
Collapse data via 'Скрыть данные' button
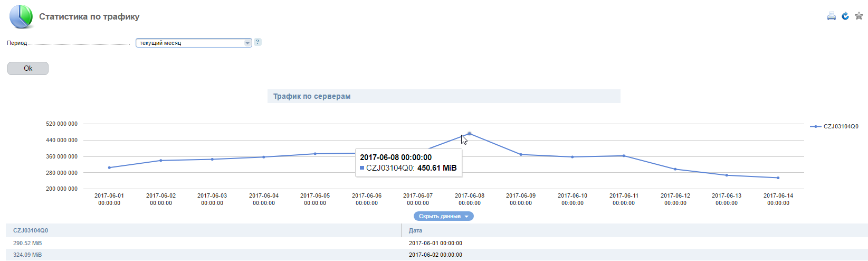(x=443, y=216)
